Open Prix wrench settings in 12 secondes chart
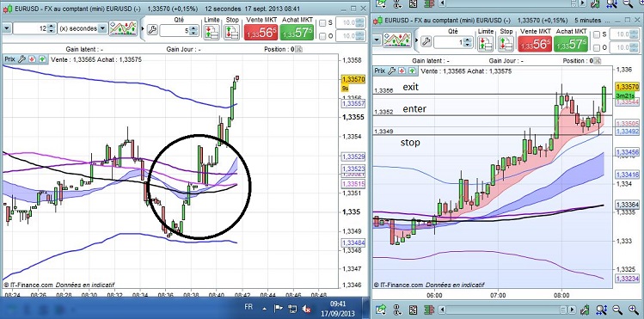 21,59
